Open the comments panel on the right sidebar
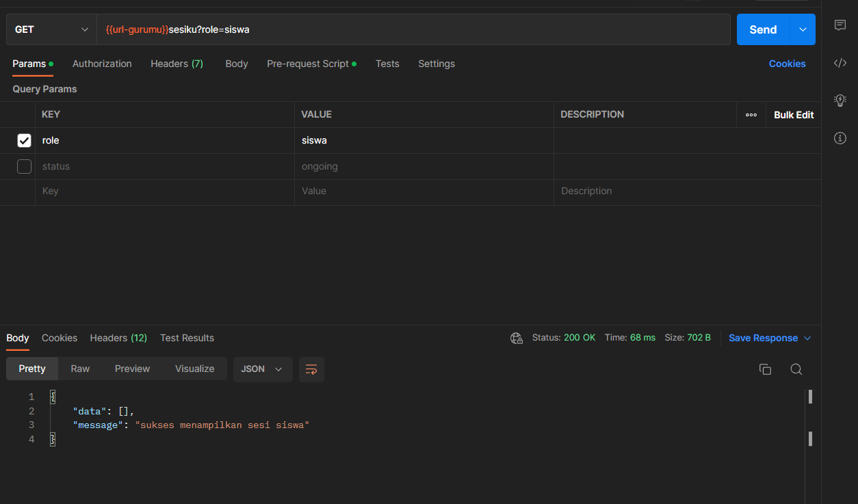 pyautogui.click(x=840, y=25)
